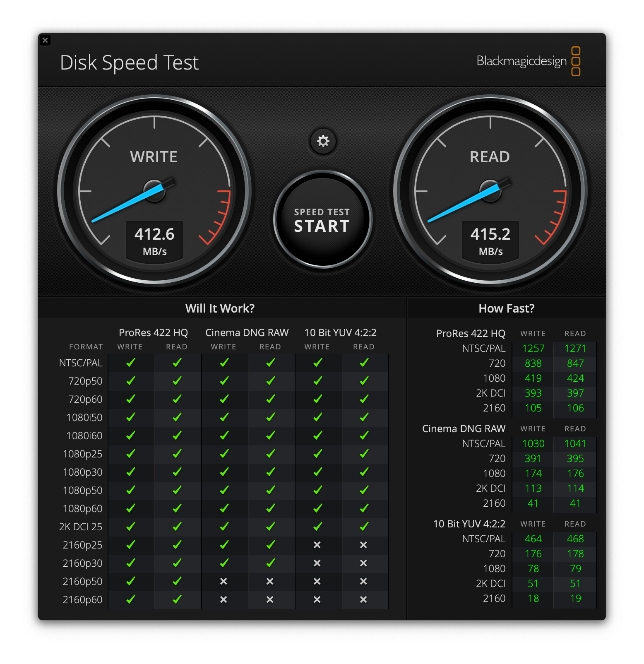Click 10 Bit YUV read cross for 2160p30

363,563
